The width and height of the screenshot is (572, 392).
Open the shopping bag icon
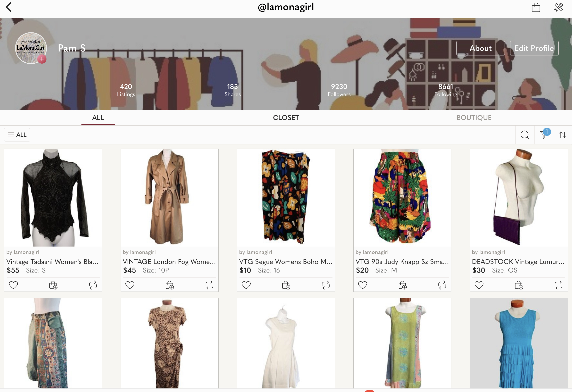[536, 7]
